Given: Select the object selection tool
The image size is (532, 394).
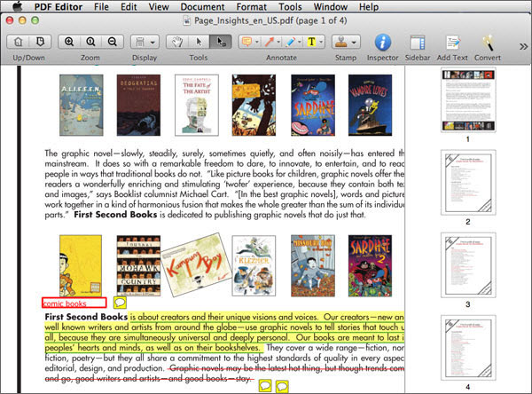Looking at the screenshot, I should pos(221,42).
